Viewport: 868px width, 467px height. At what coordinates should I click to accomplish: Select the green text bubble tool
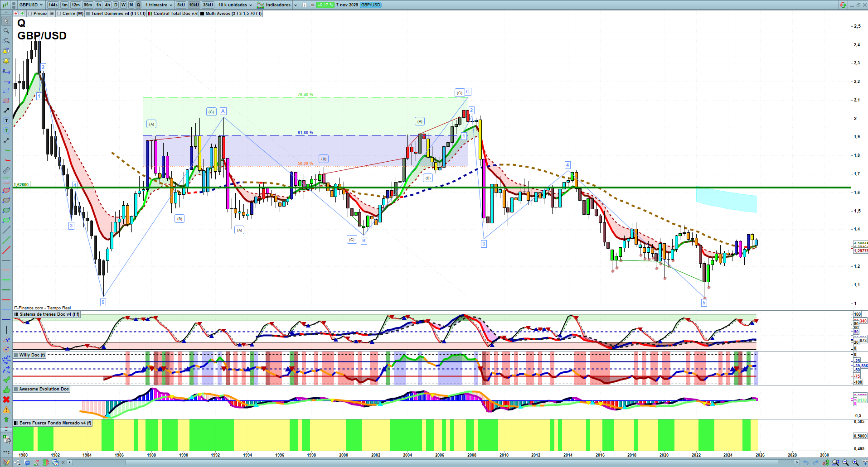[x=6, y=130]
